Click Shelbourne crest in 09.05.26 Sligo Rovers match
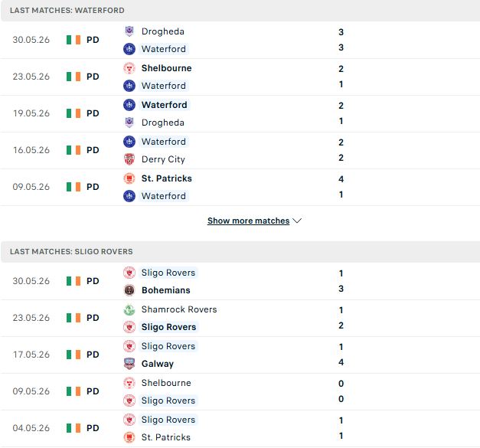This screenshot has width=480, height=448. (129, 383)
